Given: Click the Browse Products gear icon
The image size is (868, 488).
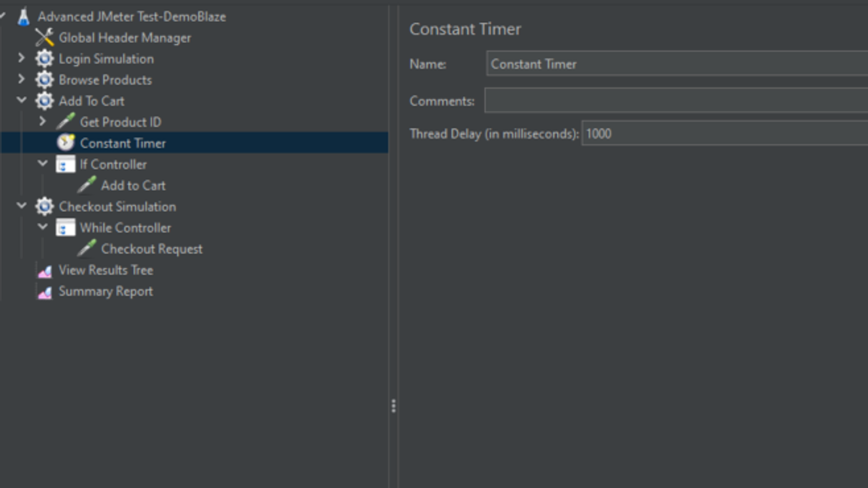Looking at the screenshot, I should 45,80.
